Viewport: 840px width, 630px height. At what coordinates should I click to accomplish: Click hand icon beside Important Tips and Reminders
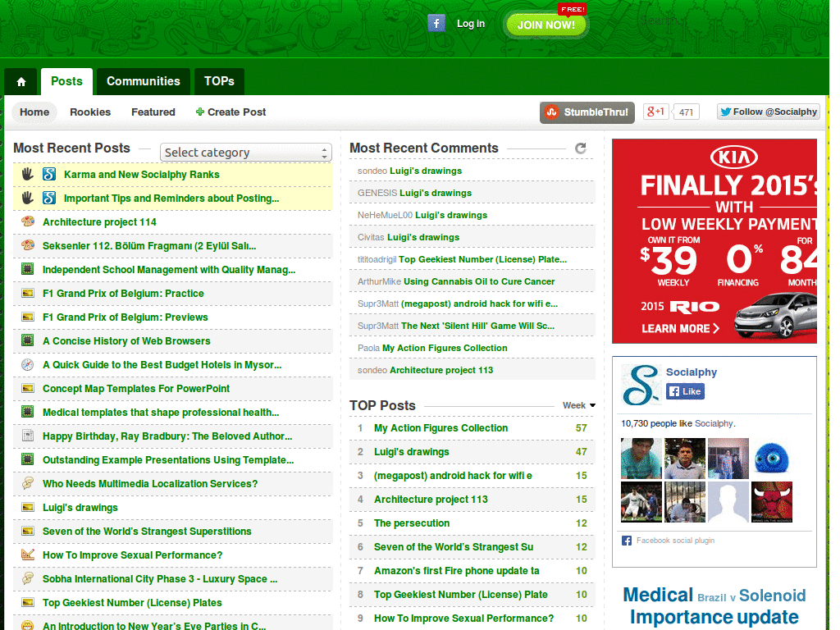pyautogui.click(x=27, y=198)
